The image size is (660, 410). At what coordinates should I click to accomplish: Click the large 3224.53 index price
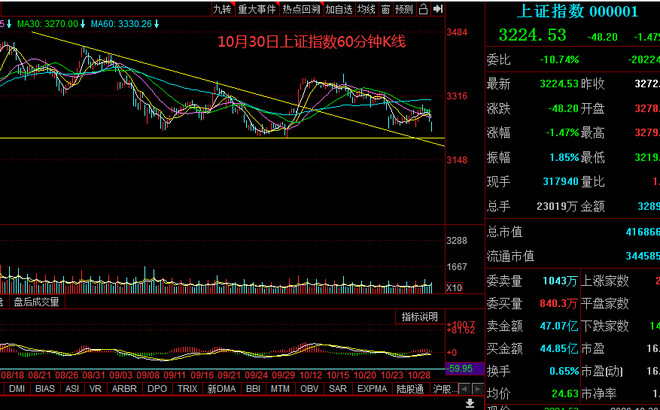click(532, 35)
